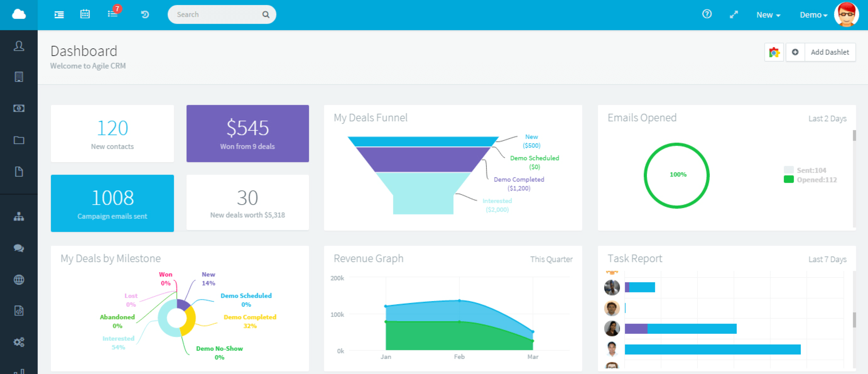The width and height of the screenshot is (868, 374).
Task: Click the Abandoned 0% milestone label
Action: (117, 322)
